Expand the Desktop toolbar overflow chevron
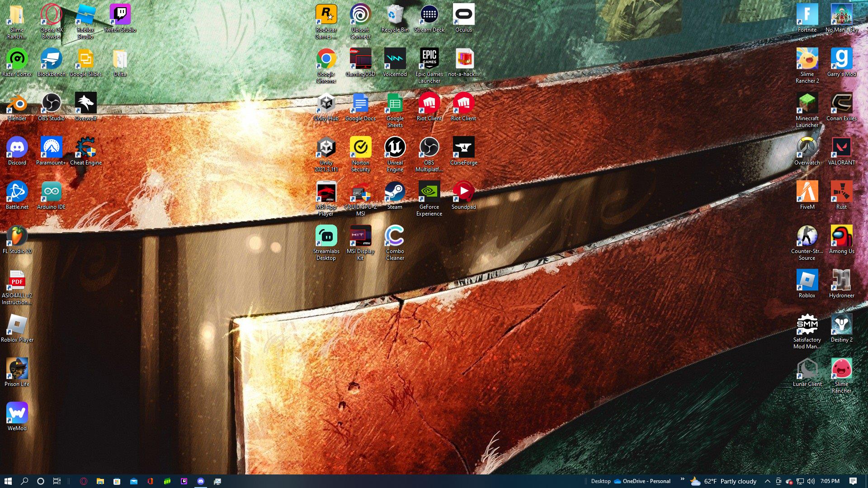868x488 pixels. click(682, 479)
